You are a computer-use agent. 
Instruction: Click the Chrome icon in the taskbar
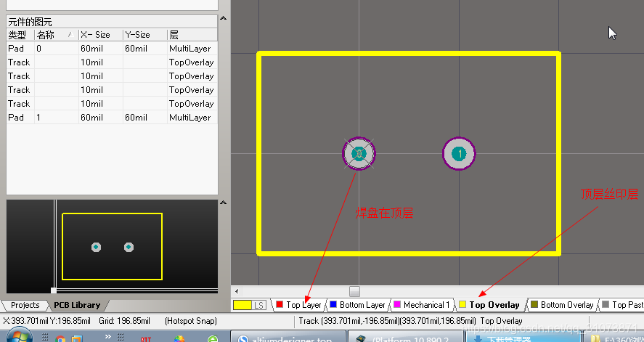pos(60,338)
